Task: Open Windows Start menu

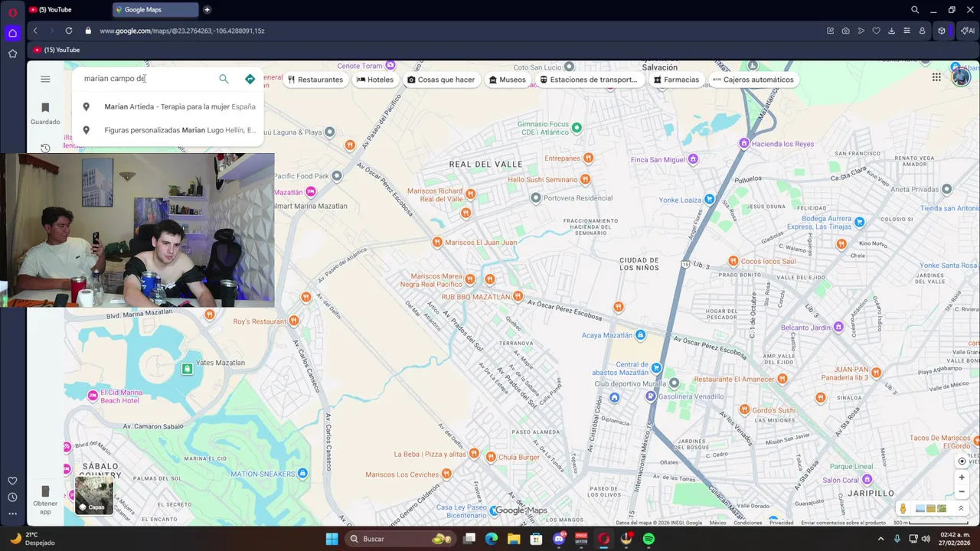Action: click(x=332, y=539)
